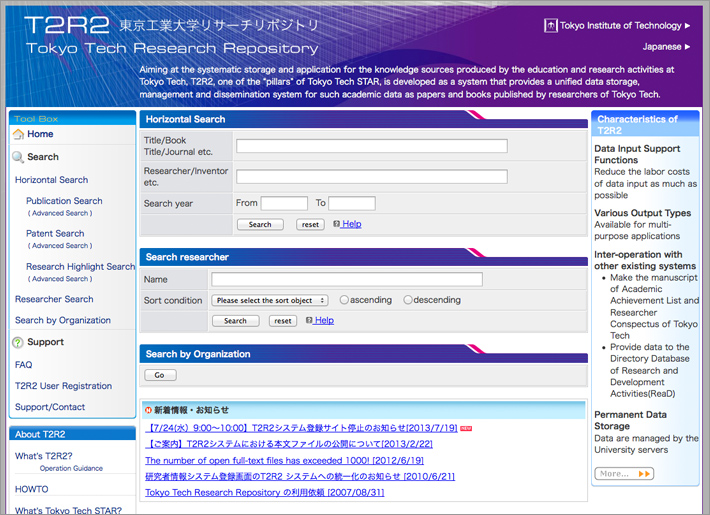Open Support/Contact link
This screenshot has width=710, height=515.
tap(49, 407)
